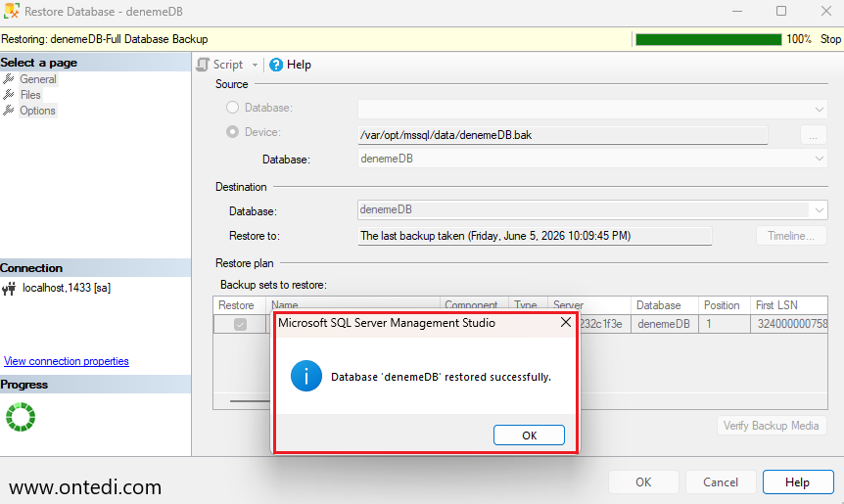Viewport: 844px width, 504px height.
Task: Minimize the Restore Database window
Action: pyautogui.click(x=737, y=11)
